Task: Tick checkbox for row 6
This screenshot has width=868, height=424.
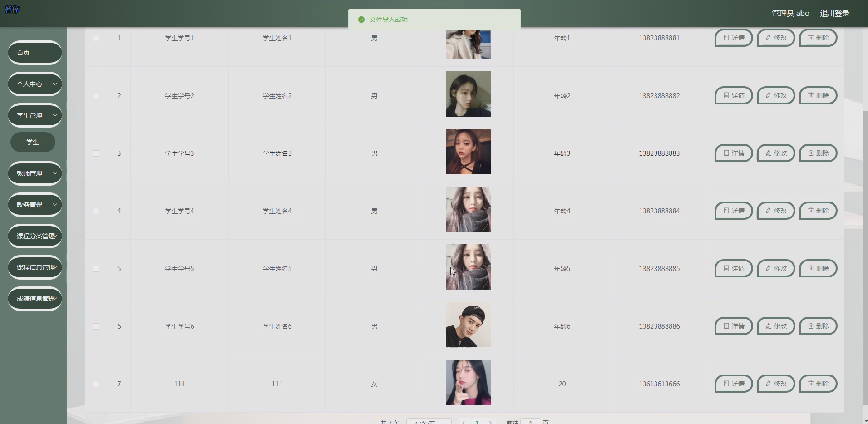Action: (x=96, y=326)
